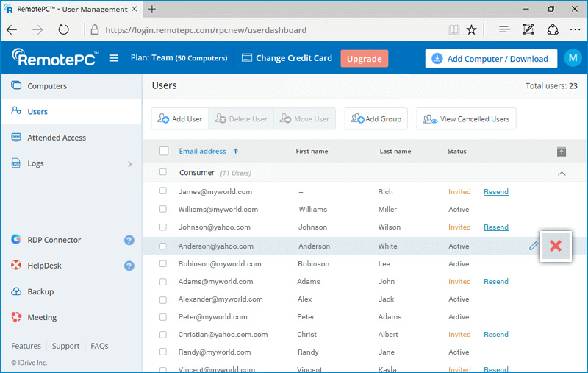The image size is (588, 373).
Task: Open browser reading view icon
Action: point(453,29)
